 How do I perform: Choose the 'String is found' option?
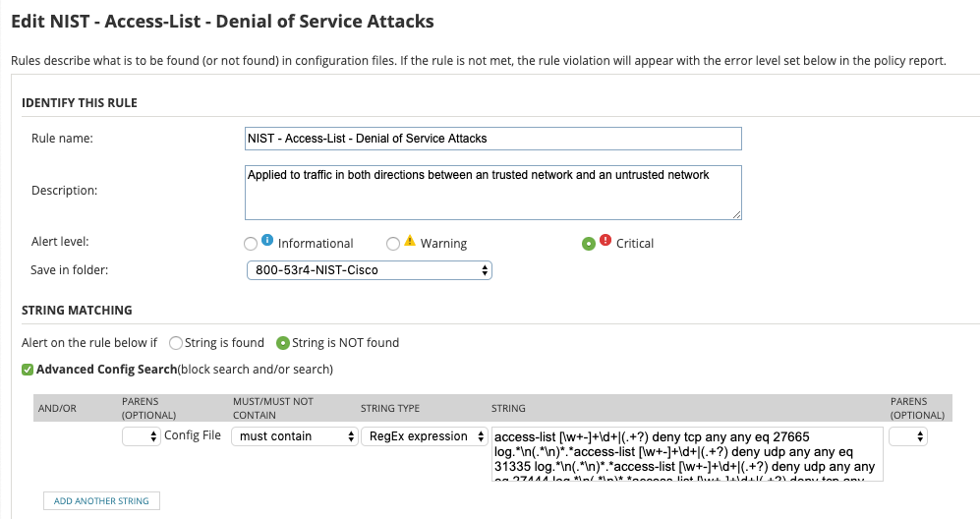[176, 343]
